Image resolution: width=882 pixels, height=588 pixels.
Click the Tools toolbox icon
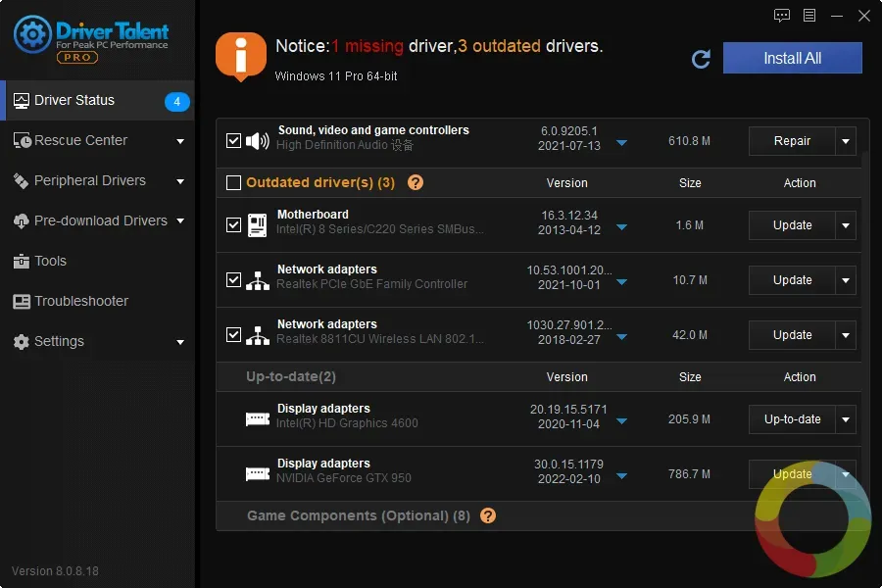(21, 261)
